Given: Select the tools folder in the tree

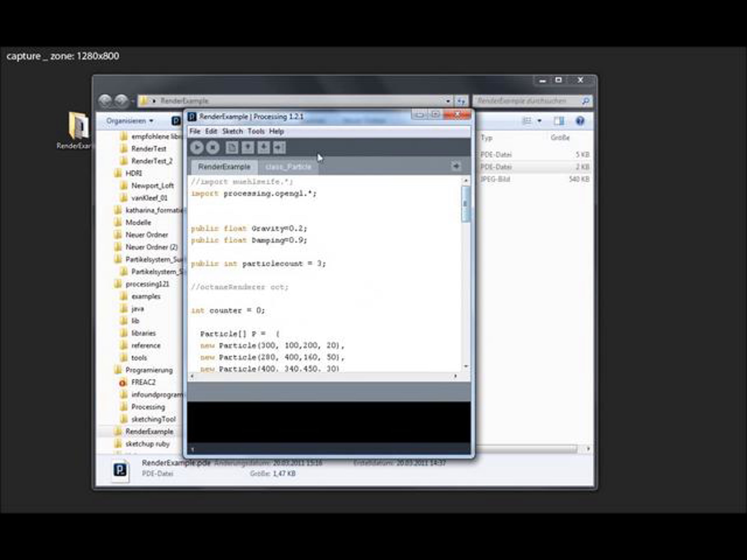Looking at the screenshot, I should click(x=139, y=357).
